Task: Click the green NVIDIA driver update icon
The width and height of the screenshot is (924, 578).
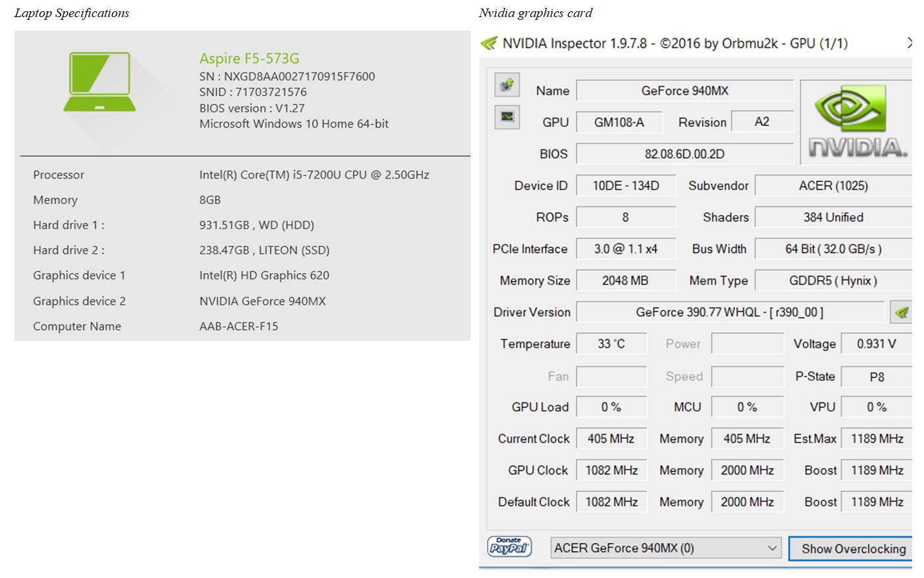Action: click(x=901, y=312)
